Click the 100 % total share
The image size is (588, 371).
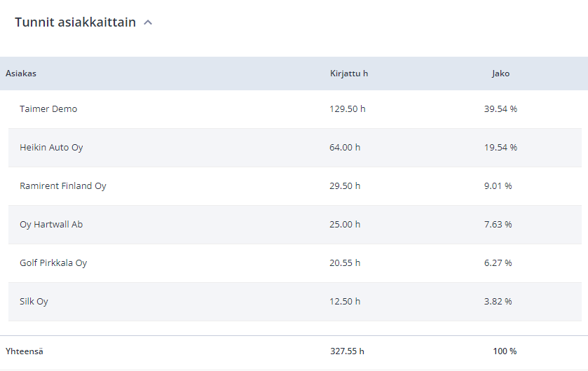coord(505,351)
